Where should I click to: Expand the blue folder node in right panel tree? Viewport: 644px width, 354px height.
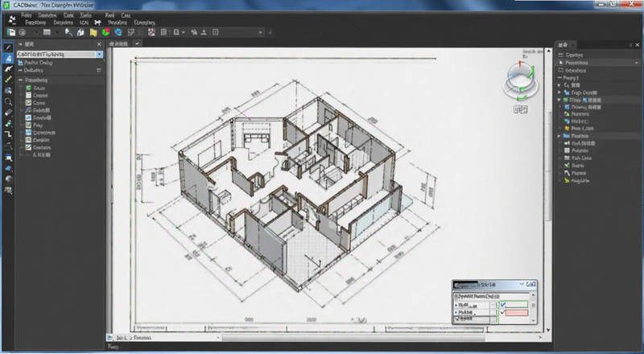click(559, 136)
